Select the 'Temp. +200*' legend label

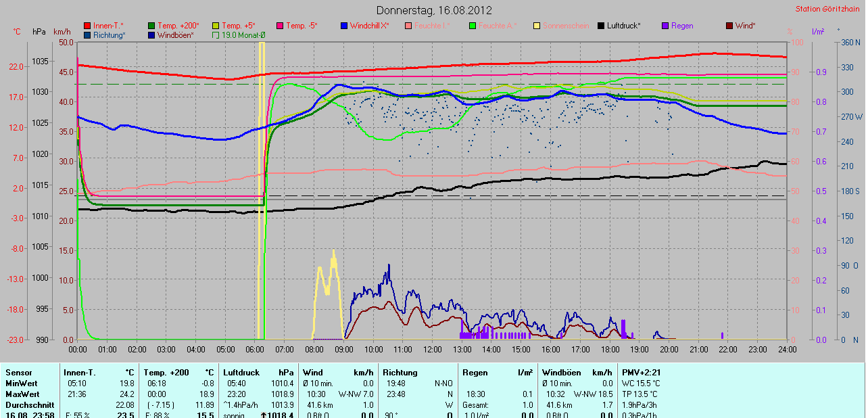point(178,26)
